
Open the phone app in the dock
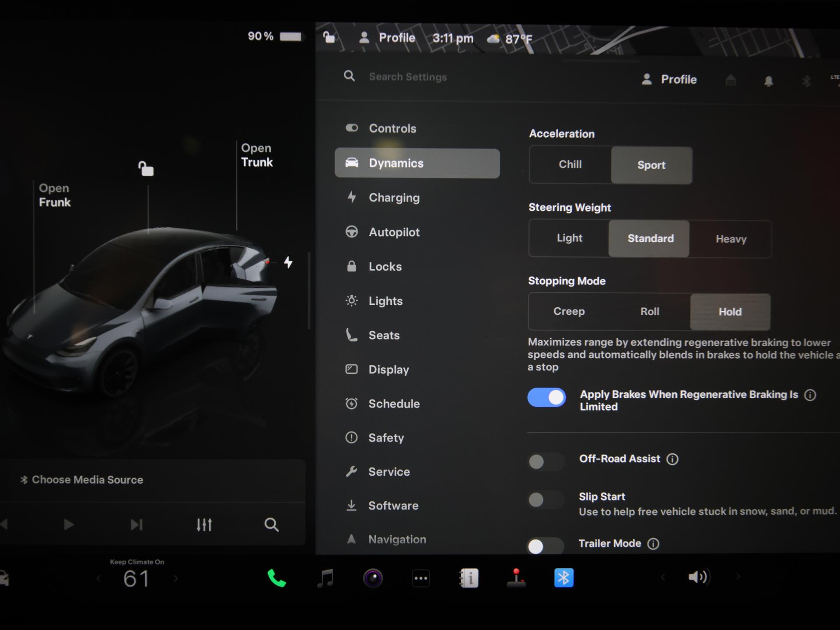pos(276,578)
